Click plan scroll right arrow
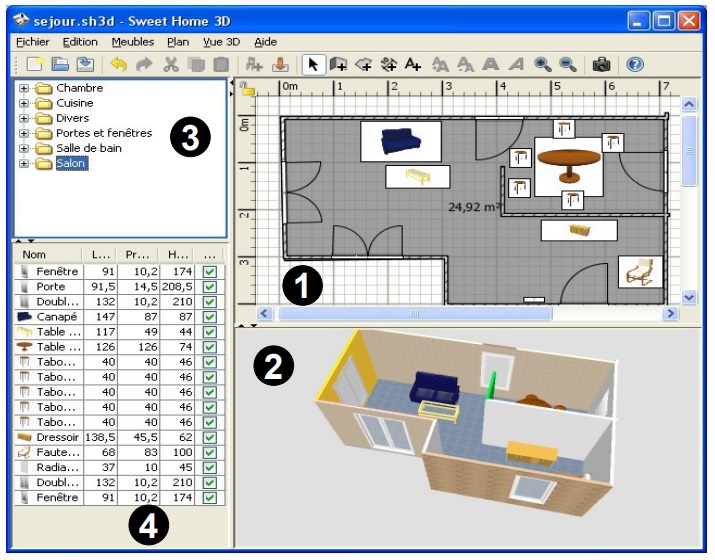Screen dimensions: 715x560 click(670, 313)
